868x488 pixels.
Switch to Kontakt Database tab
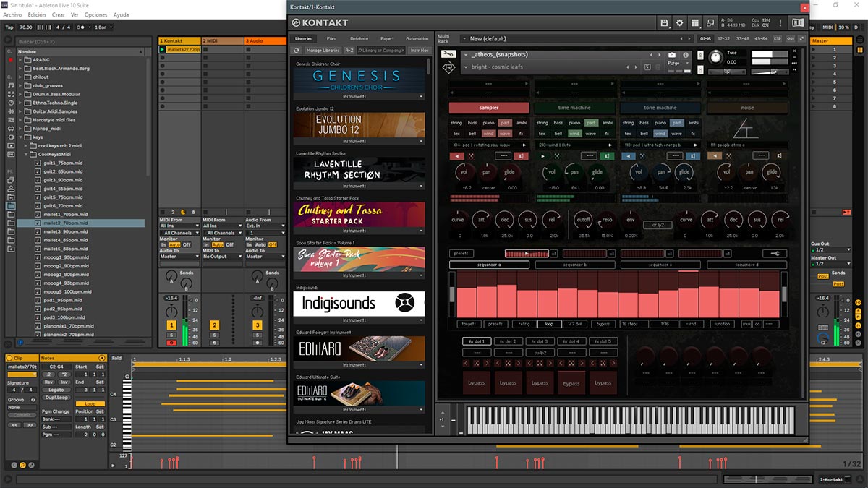pos(359,38)
